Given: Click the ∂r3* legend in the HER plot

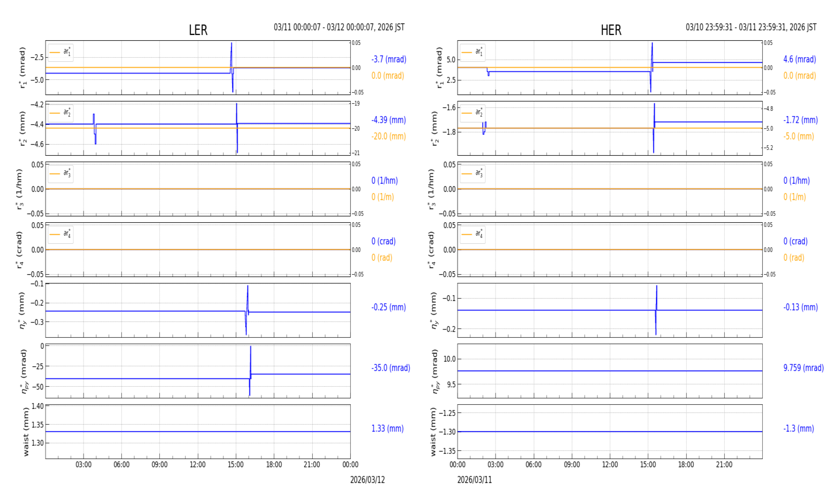Looking at the screenshot, I should (473, 174).
